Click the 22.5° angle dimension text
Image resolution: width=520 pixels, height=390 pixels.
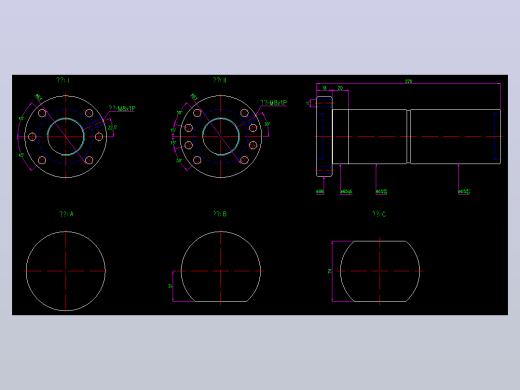point(112,128)
